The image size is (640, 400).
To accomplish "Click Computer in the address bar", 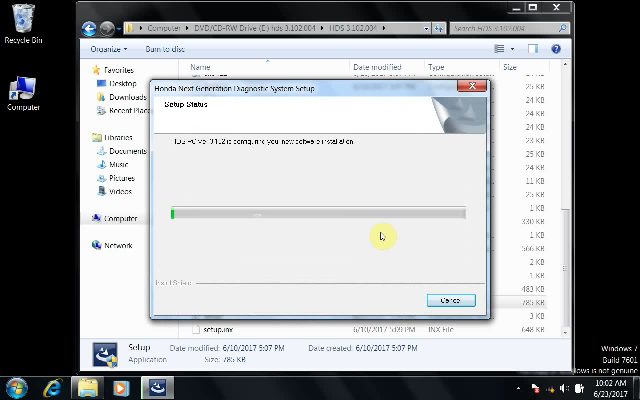I will coord(164,28).
